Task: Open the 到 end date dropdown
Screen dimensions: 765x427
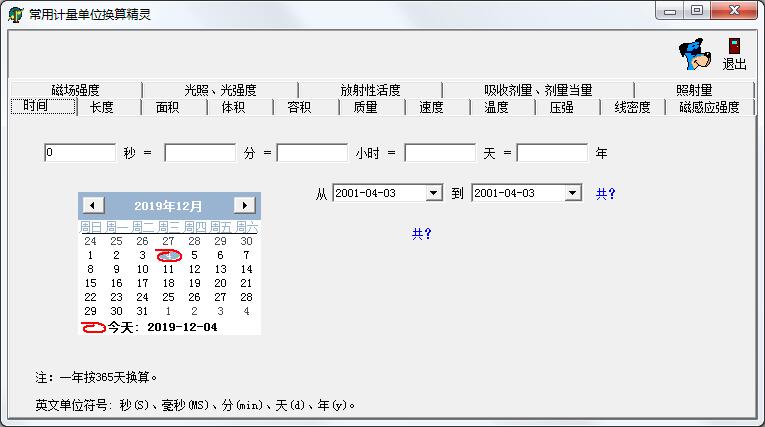Action: point(573,193)
